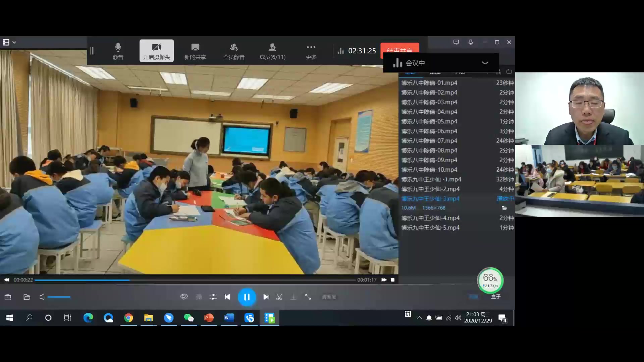Open the equalizer settings icon in playback bar
This screenshot has width=644, height=362.
(x=213, y=297)
